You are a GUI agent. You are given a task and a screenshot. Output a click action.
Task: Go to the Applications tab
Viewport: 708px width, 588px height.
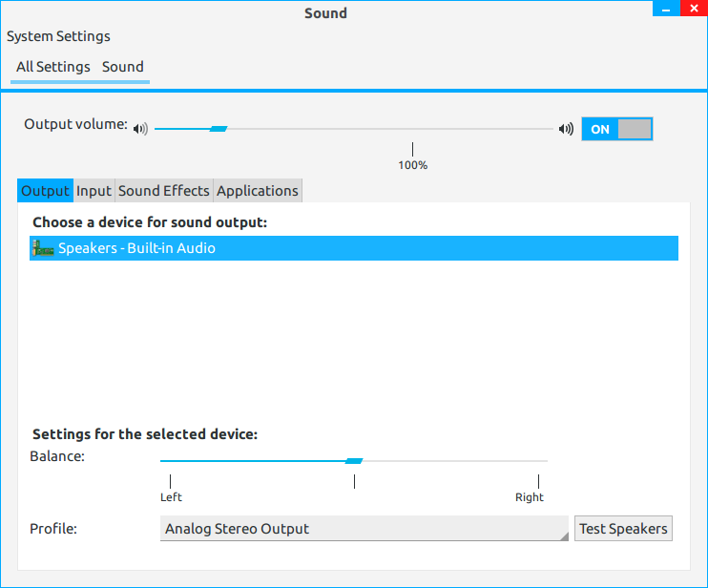[x=258, y=191]
